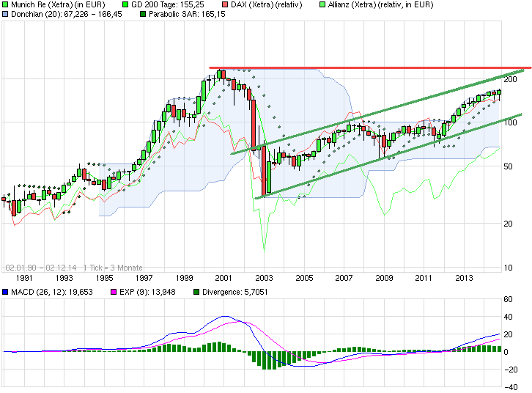Viewport: 532px width, 393px height.
Task: Click the blue MACD legend color square
Action: click(x=6, y=292)
